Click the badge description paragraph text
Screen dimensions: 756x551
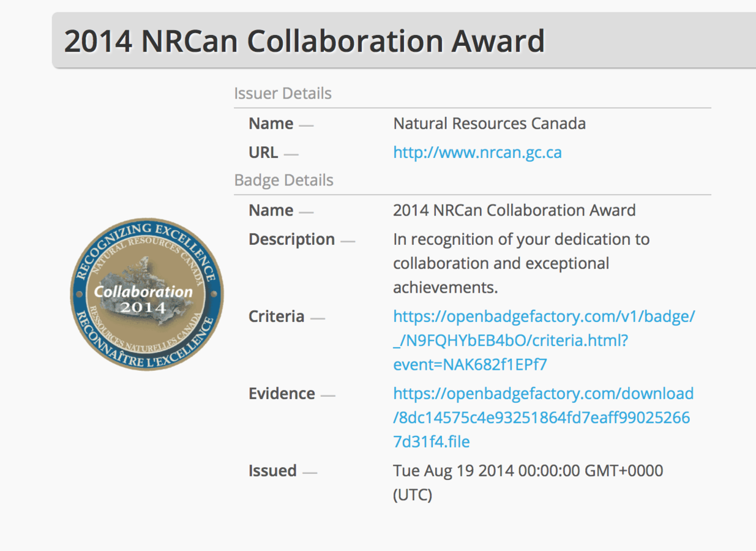click(522, 263)
